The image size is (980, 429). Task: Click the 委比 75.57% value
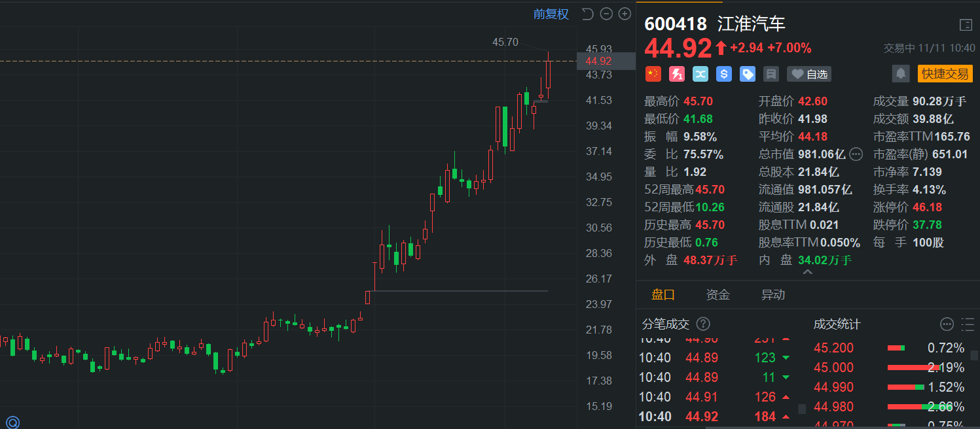pos(704,154)
